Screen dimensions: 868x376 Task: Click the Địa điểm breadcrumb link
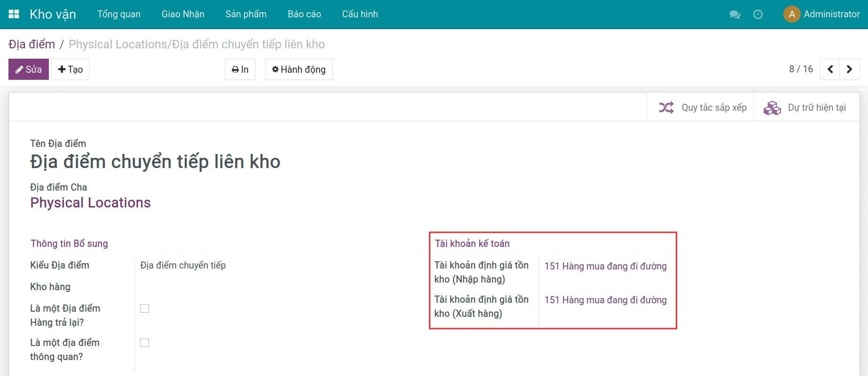pos(31,44)
